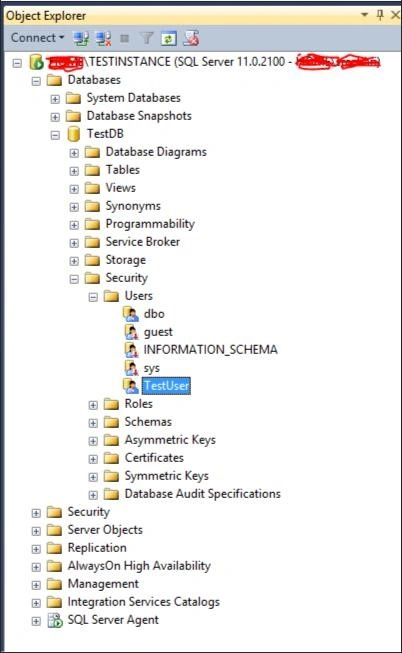Open Object Explorer window position menu arrow
This screenshot has width=402, height=653.
365,15
